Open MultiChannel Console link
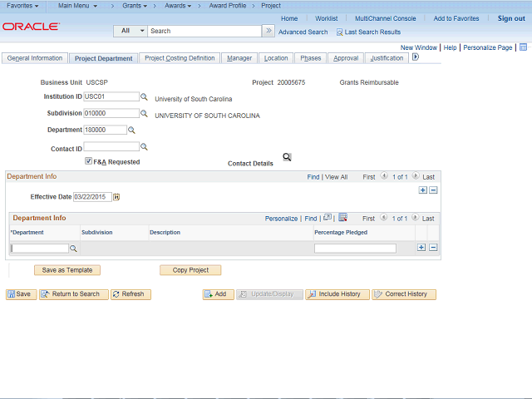Screen dimensions: 532x399 pos(385,18)
